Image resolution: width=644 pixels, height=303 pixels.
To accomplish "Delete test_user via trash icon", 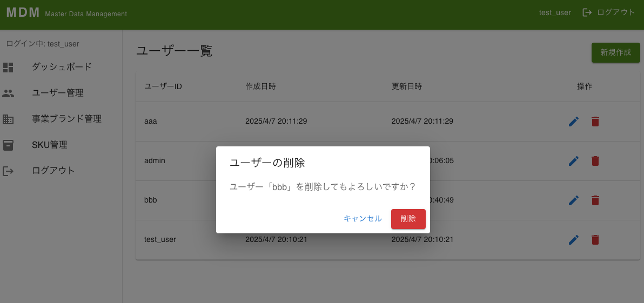I will (595, 240).
